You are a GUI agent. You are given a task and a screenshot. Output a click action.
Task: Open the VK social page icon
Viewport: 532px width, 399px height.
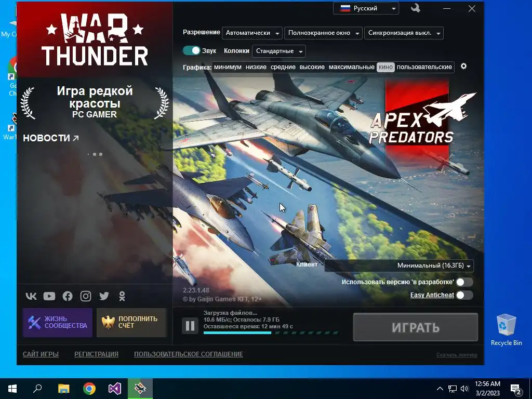coord(31,296)
